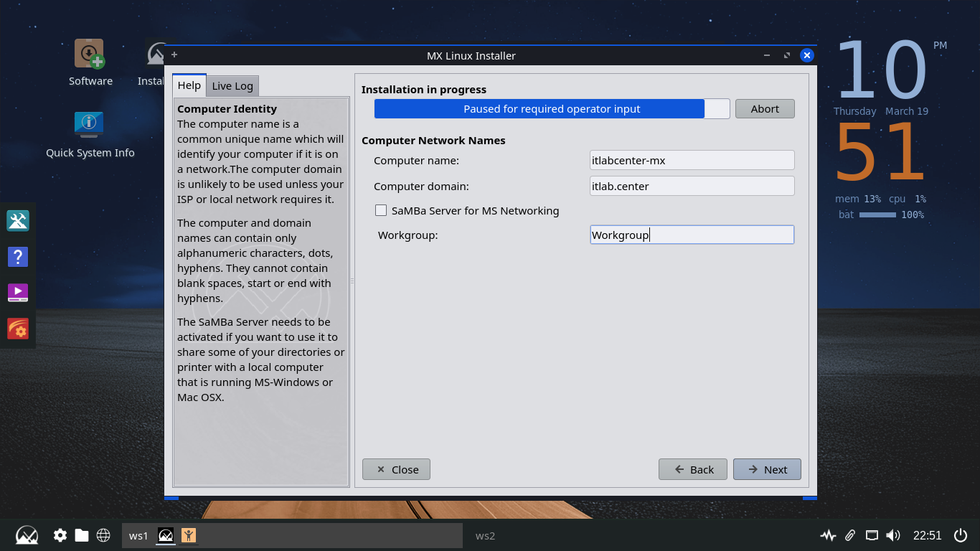
Task: Launch the purple media player dock icon
Action: [18, 293]
